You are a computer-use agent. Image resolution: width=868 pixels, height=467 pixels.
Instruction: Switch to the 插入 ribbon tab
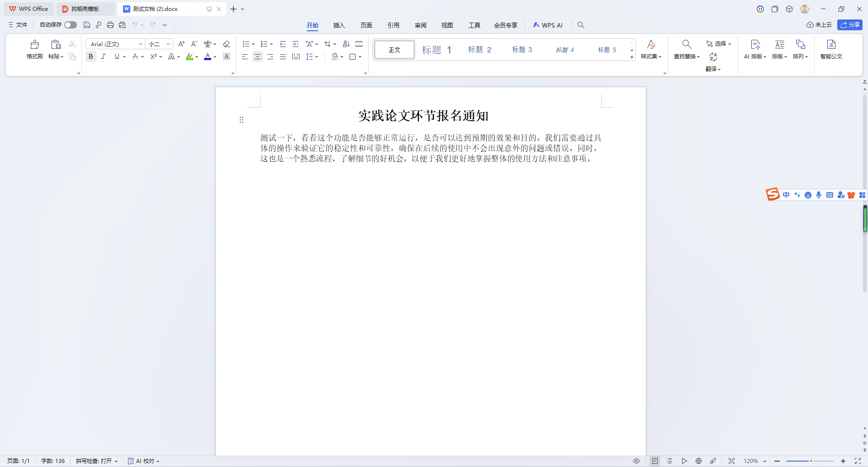coord(339,25)
